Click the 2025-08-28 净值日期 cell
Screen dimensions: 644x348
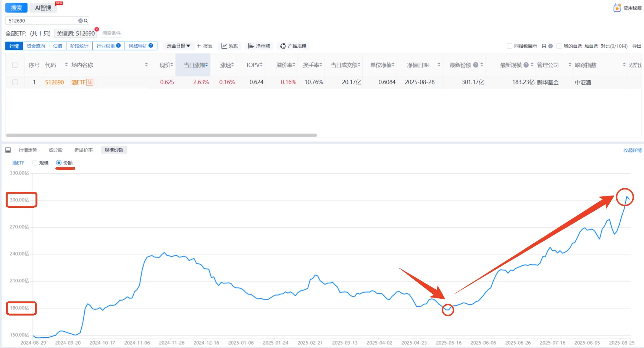coord(420,82)
